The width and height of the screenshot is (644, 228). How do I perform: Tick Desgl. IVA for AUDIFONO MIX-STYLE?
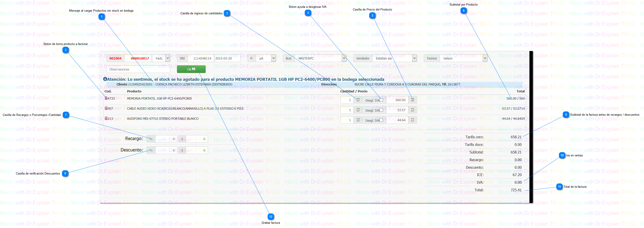coord(381,120)
